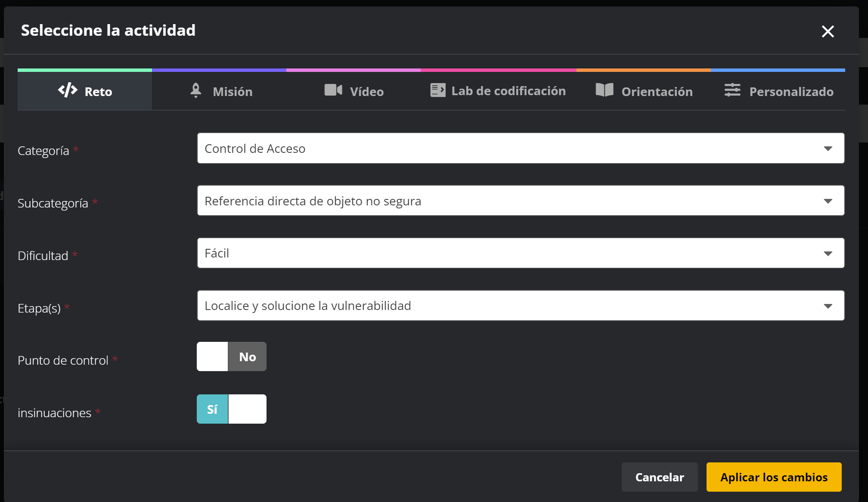
Task: Click the Subcategoría label
Action: click(53, 203)
